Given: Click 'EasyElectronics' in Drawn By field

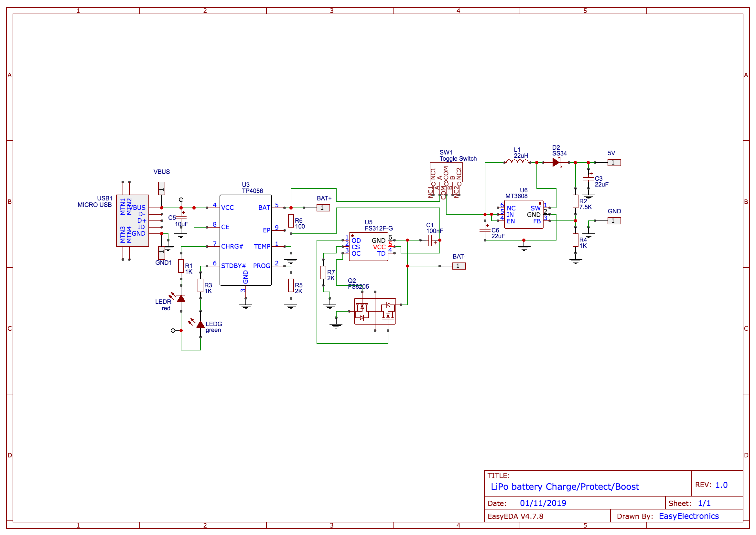Looking at the screenshot, I should pyautogui.click(x=689, y=516).
